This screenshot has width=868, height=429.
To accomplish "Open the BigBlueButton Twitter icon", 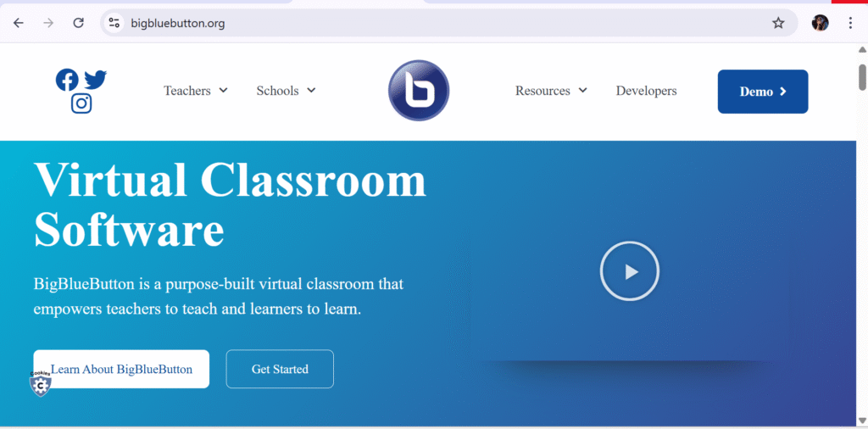I will click(x=96, y=80).
